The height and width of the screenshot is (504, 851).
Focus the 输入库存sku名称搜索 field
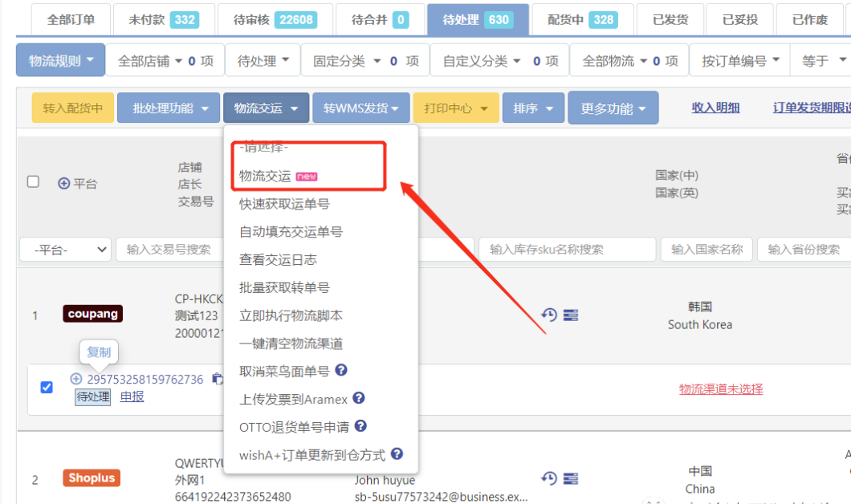tap(567, 250)
